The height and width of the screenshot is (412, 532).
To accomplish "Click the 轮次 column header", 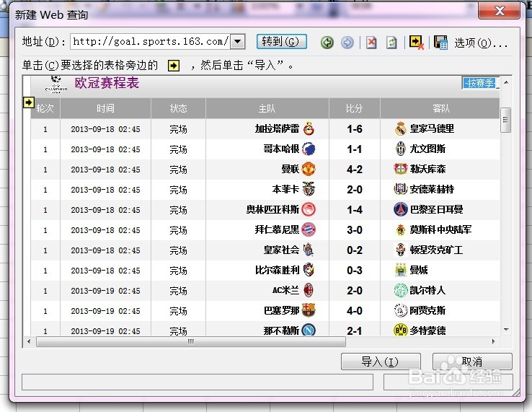I will 45,108.
